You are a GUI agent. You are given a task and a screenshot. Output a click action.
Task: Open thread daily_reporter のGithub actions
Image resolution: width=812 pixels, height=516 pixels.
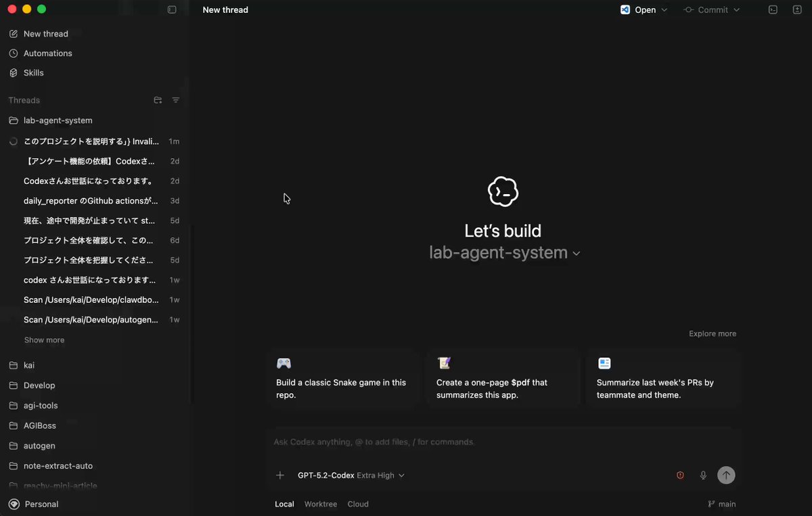95,201
